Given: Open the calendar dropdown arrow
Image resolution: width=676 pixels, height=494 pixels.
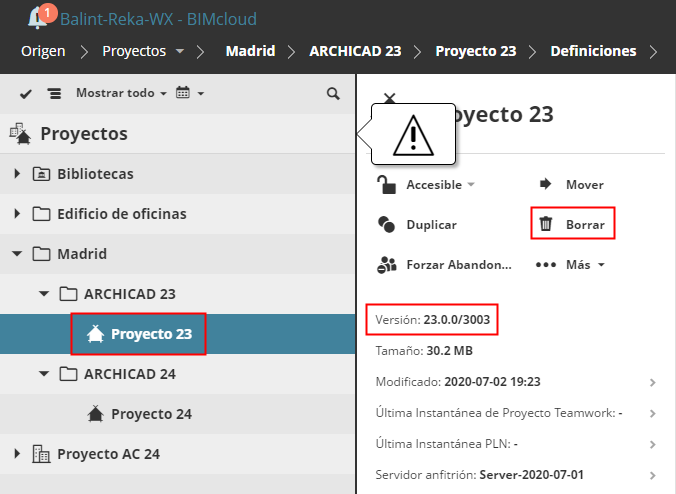Looking at the screenshot, I should [x=200, y=93].
